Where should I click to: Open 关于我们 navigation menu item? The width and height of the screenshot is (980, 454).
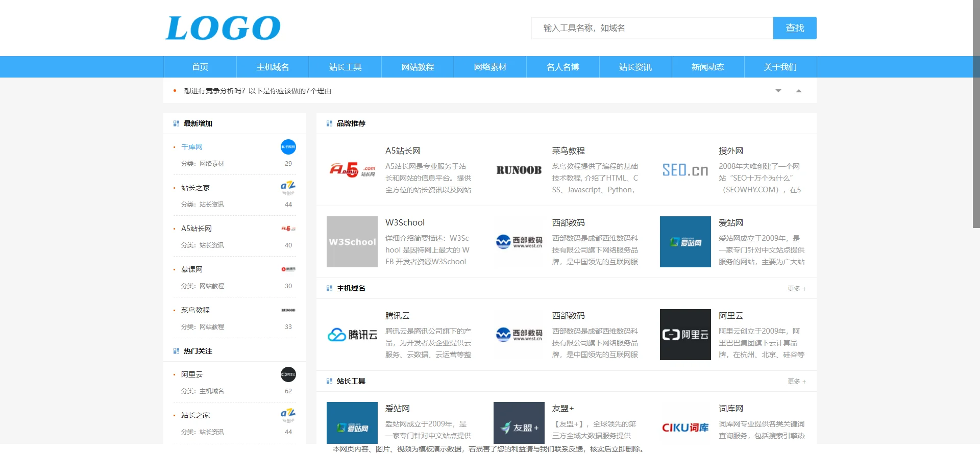coord(780,67)
